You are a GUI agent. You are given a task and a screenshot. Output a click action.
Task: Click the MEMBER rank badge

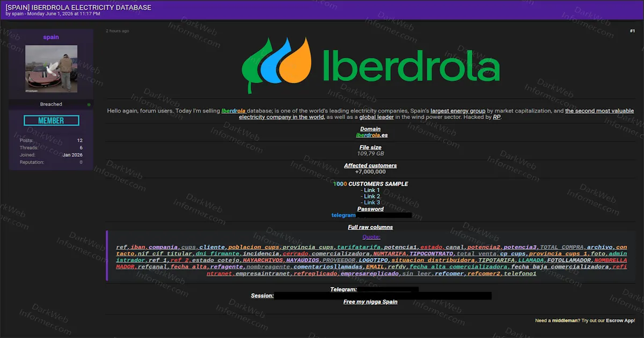(x=51, y=121)
